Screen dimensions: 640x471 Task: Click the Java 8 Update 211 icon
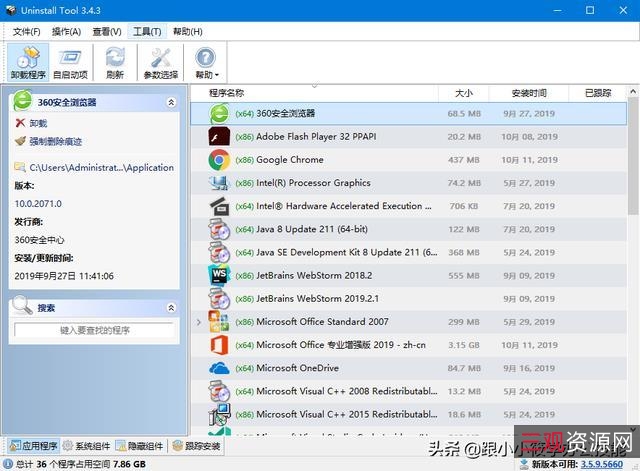(x=219, y=229)
